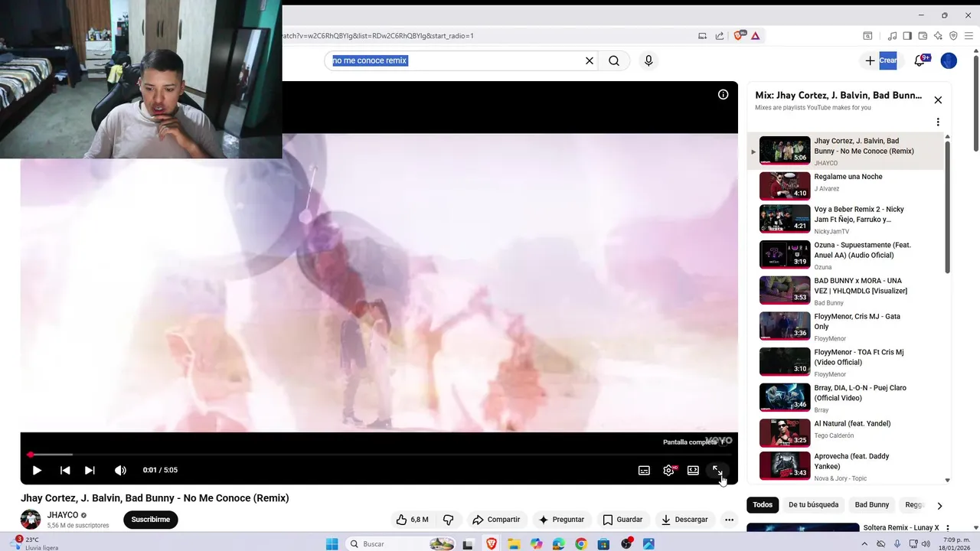The image size is (980, 551).
Task: Switch to theater mode view
Action: click(x=693, y=470)
